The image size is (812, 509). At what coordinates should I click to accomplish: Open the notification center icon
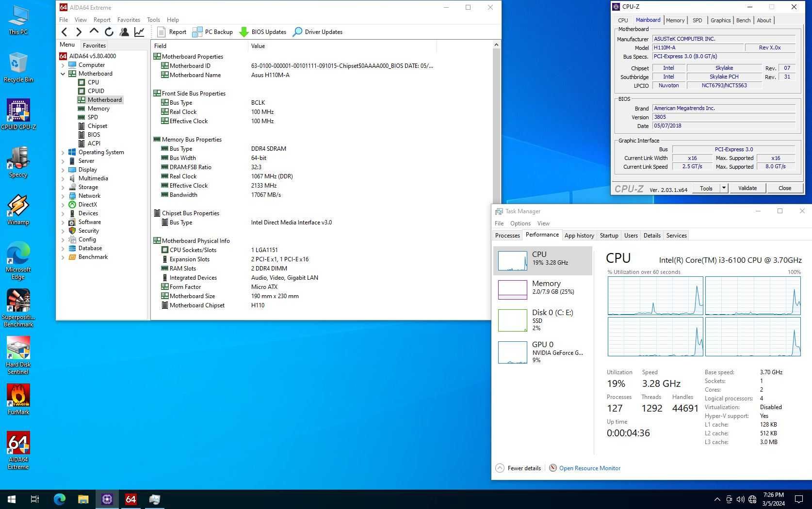798,499
